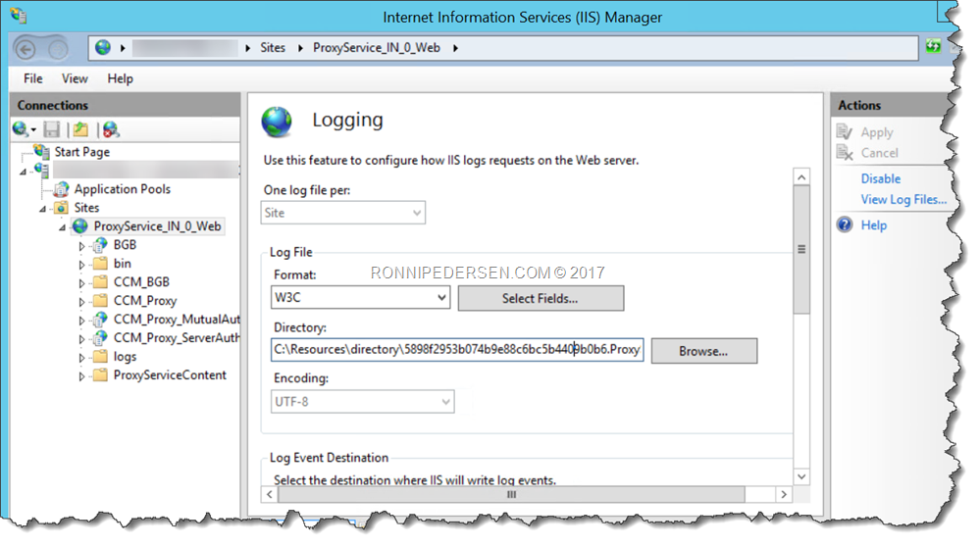Screen dimensions: 980x547
Task: Select the Application Pools tree item
Action: point(123,188)
